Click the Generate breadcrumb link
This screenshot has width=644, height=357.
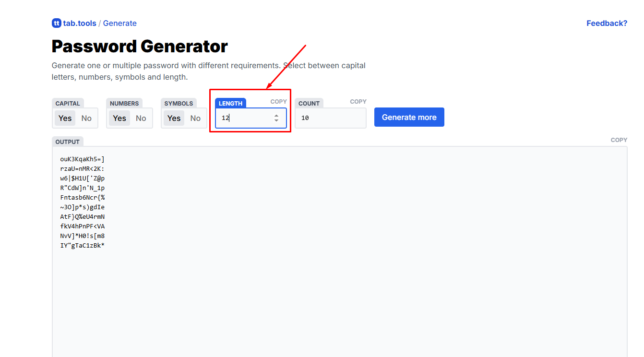[119, 23]
